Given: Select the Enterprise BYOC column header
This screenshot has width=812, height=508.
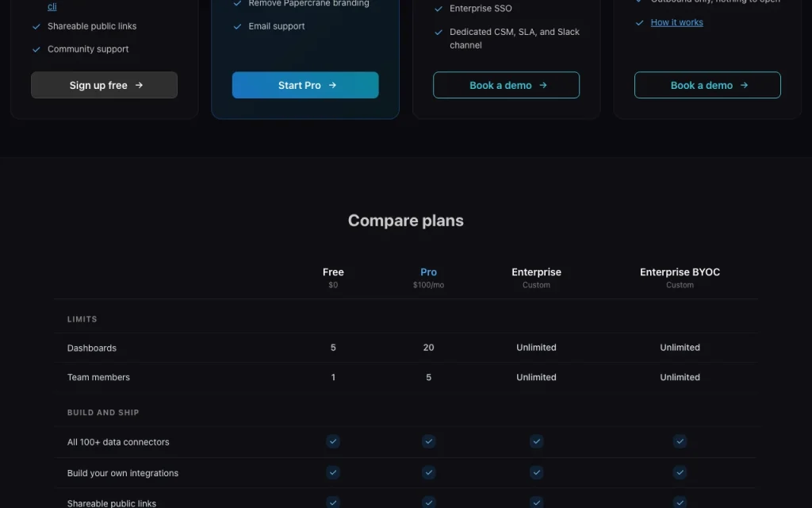Looking at the screenshot, I should (680, 272).
